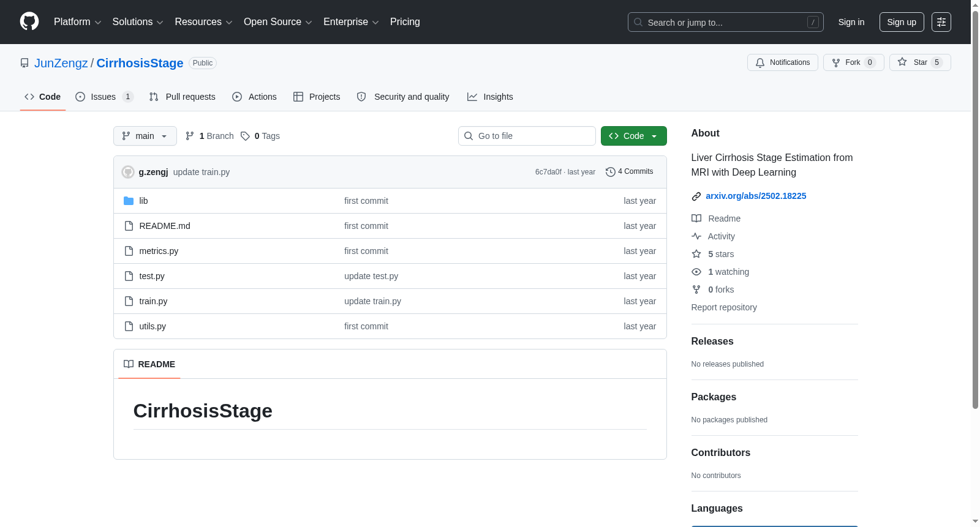The width and height of the screenshot is (980, 527).
Task: Open the Issues tab
Action: tap(104, 97)
